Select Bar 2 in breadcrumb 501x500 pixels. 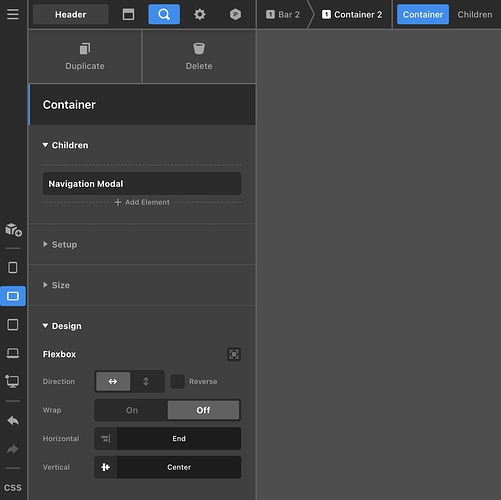[x=283, y=14]
